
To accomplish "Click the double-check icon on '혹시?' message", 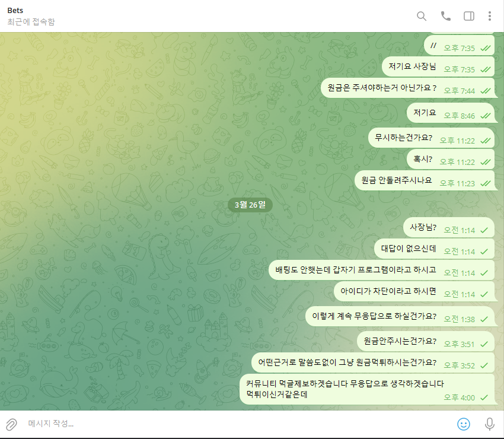I will tap(485, 162).
